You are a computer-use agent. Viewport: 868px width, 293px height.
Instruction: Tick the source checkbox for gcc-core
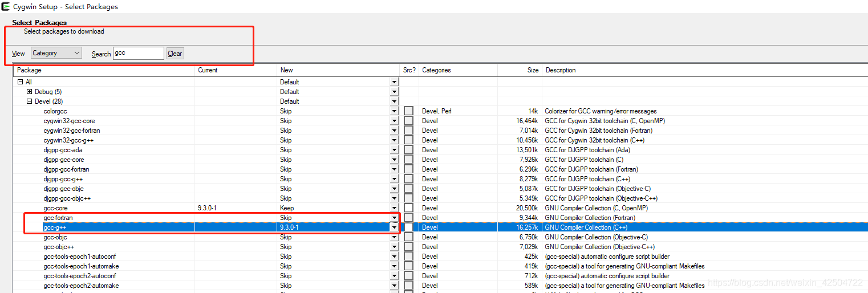408,208
